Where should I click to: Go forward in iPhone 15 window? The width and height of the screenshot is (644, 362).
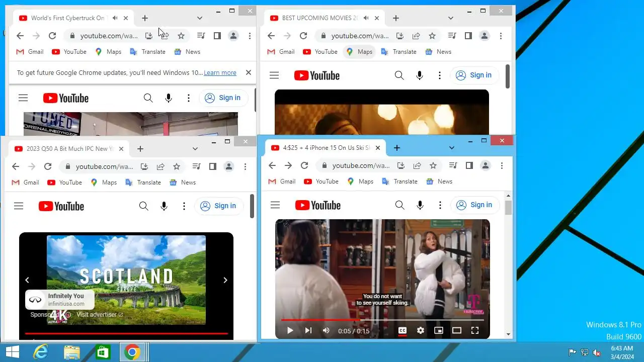(288, 165)
